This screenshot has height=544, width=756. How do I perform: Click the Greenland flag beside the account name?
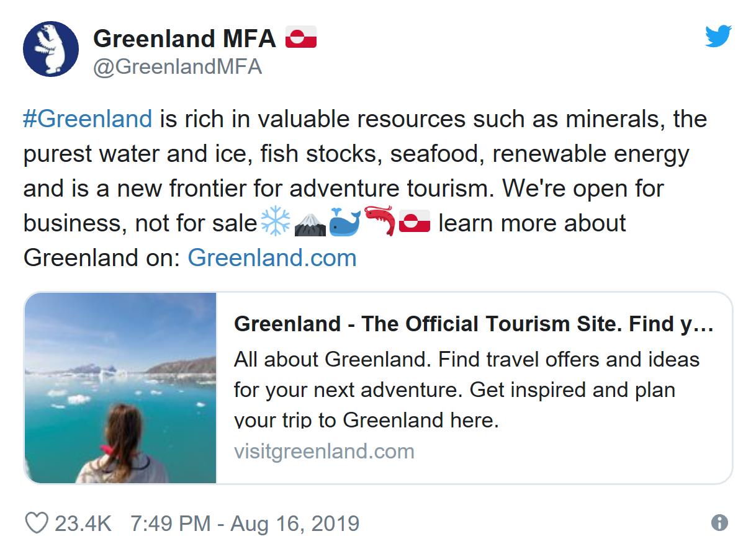click(x=301, y=38)
